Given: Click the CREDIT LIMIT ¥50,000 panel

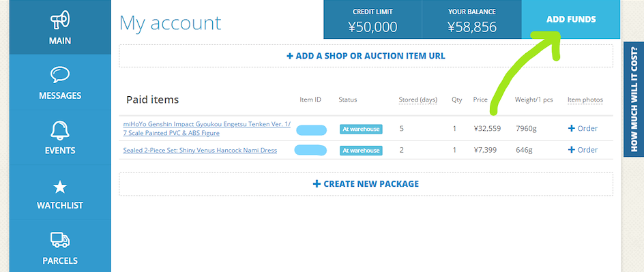Looking at the screenshot, I should pos(372,19).
